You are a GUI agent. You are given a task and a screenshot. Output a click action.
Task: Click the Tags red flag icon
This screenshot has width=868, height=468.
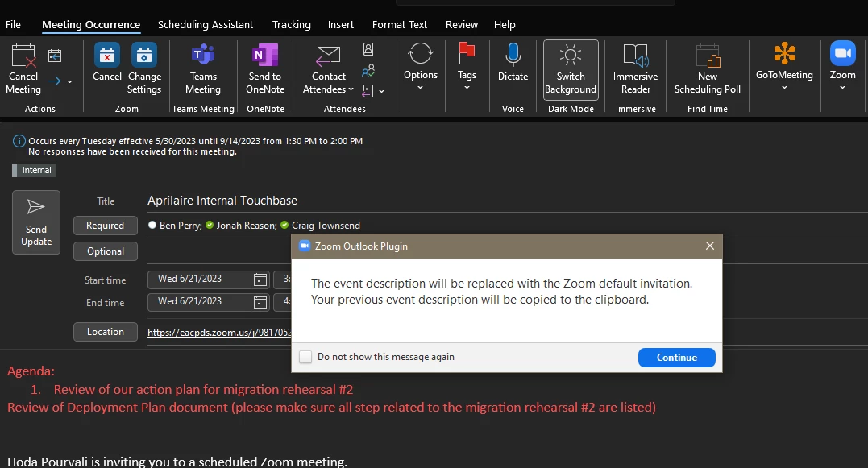pyautogui.click(x=467, y=54)
